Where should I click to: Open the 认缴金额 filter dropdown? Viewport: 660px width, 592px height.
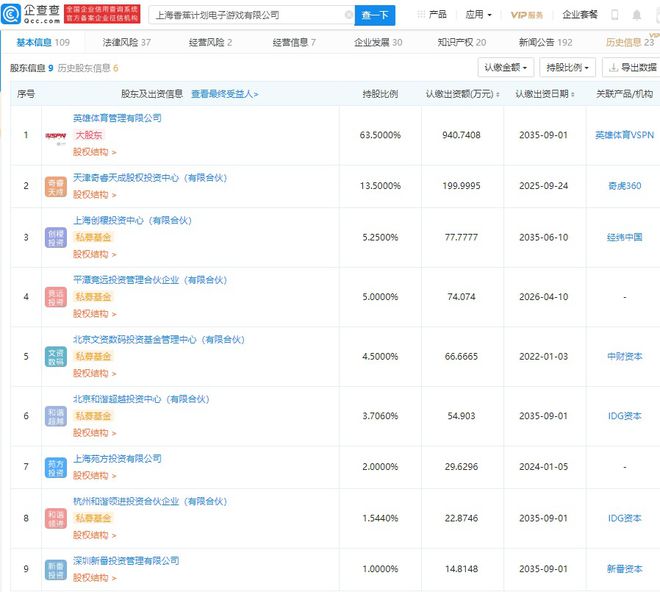pyautogui.click(x=506, y=67)
